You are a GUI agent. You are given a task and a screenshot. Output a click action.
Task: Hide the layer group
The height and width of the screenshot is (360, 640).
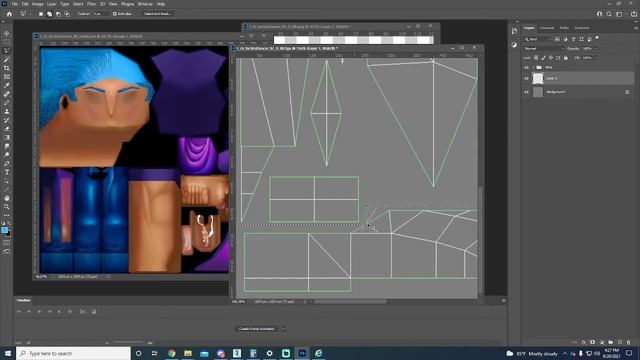pos(526,67)
